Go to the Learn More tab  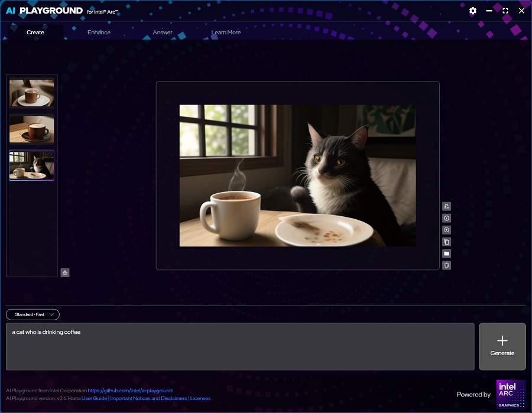(226, 32)
